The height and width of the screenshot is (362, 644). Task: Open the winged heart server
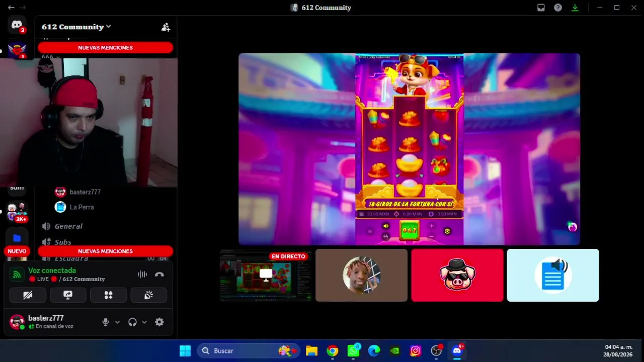coord(17,50)
